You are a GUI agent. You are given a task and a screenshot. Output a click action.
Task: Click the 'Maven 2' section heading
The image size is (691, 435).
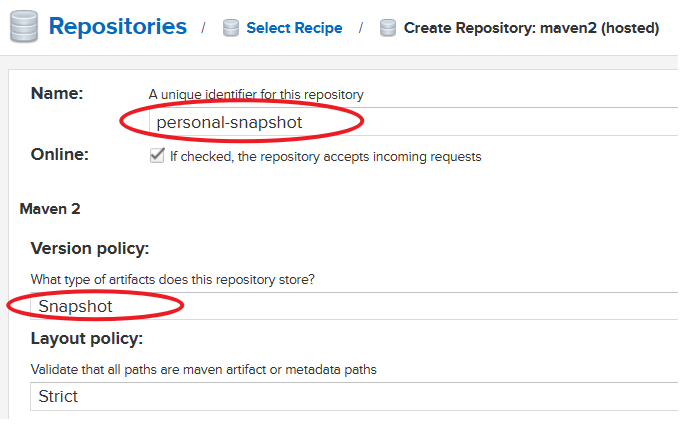pyautogui.click(x=49, y=209)
